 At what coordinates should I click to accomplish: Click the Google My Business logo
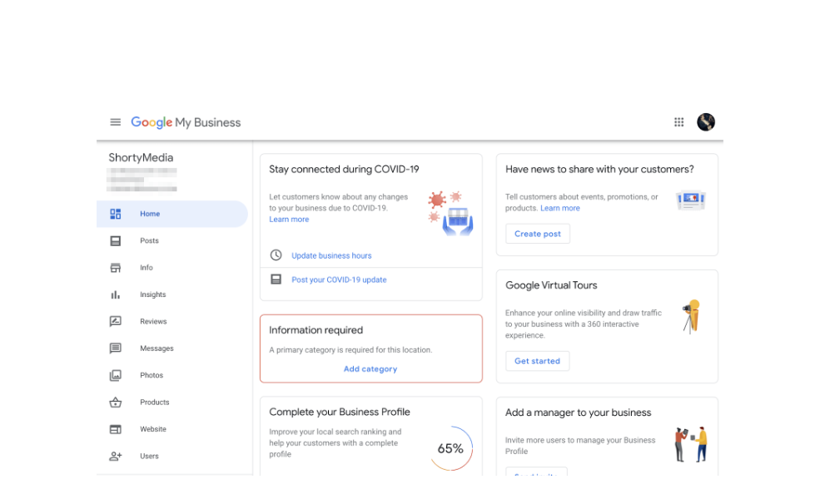(x=186, y=122)
